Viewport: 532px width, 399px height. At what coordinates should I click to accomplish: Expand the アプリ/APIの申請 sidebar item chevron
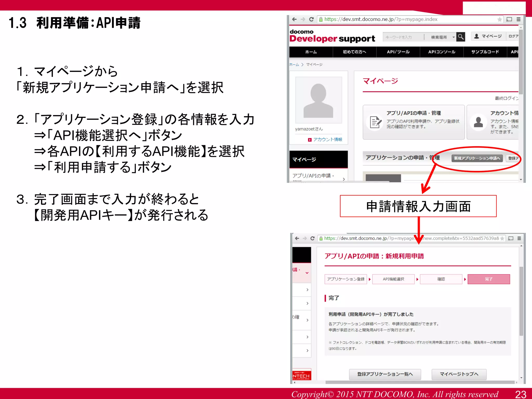[x=344, y=179]
